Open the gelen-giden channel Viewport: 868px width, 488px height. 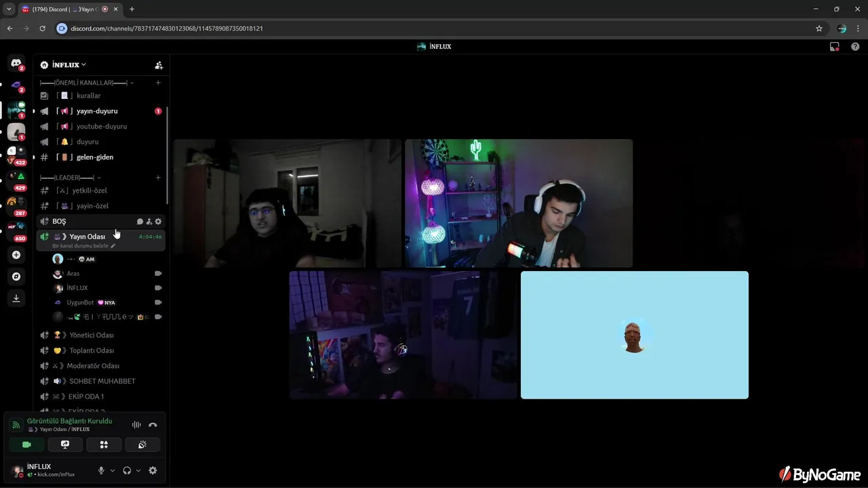(x=100, y=157)
